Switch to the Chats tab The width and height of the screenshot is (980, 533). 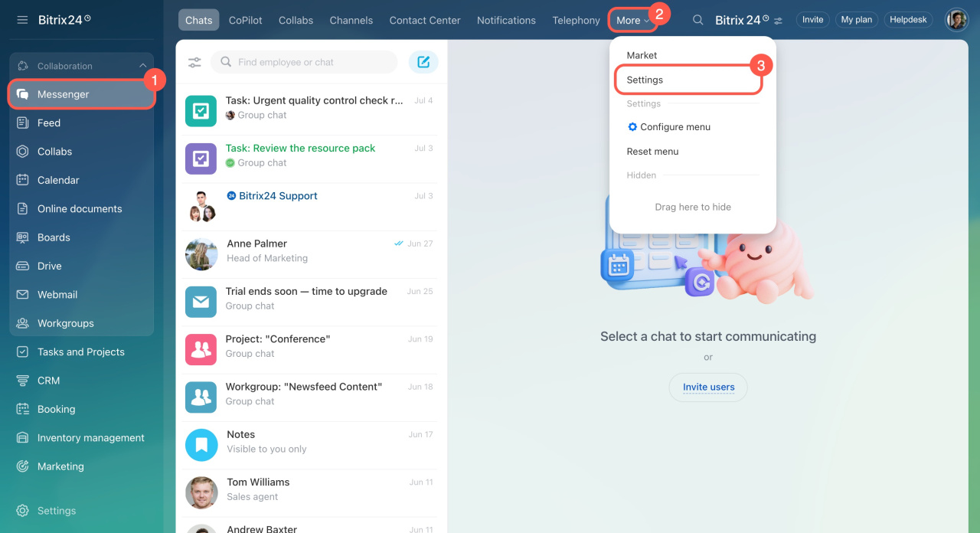point(198,20)
